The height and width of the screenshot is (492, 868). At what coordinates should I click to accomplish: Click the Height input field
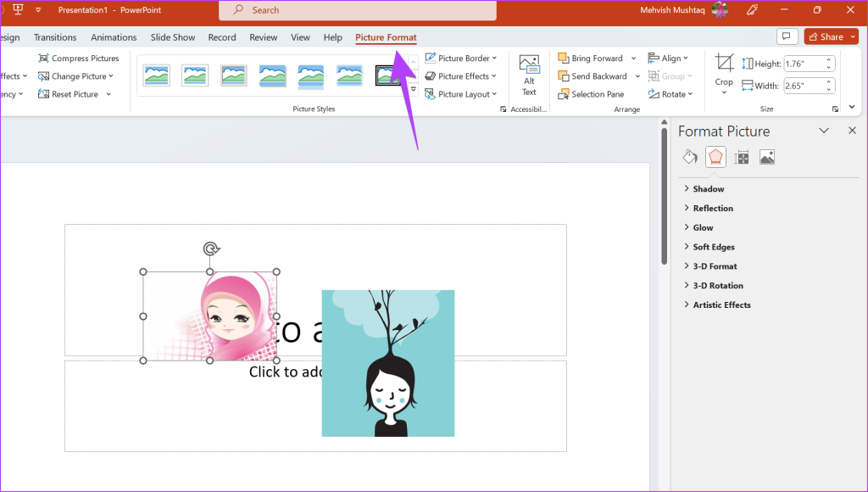pyautogui.click(x=804, y=64)
